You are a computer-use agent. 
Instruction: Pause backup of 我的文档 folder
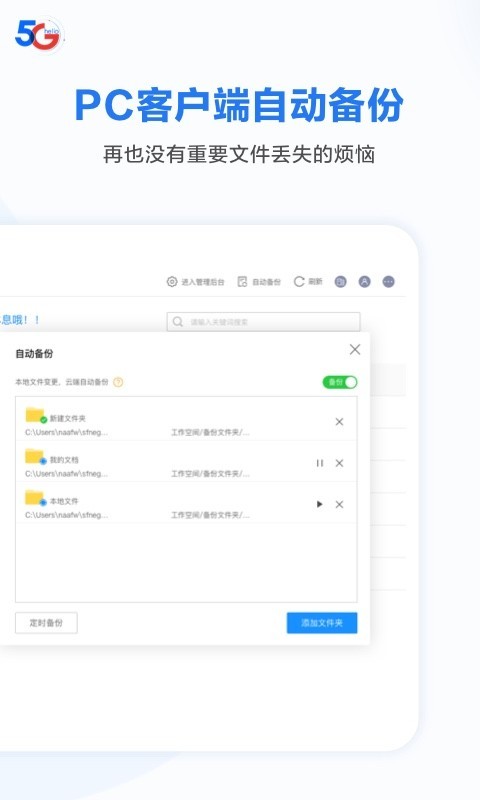click(320, 463)
